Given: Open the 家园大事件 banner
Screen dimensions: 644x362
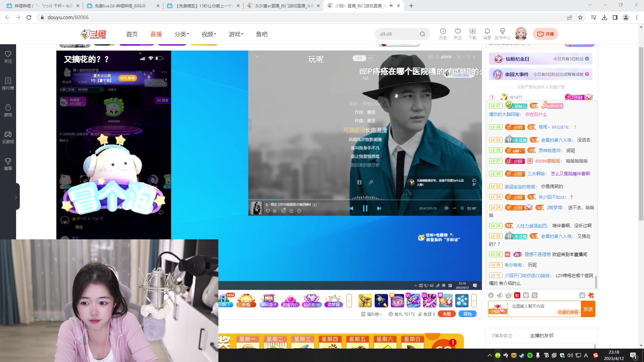Looking at the screenshot, I should [x=540, y=74].
